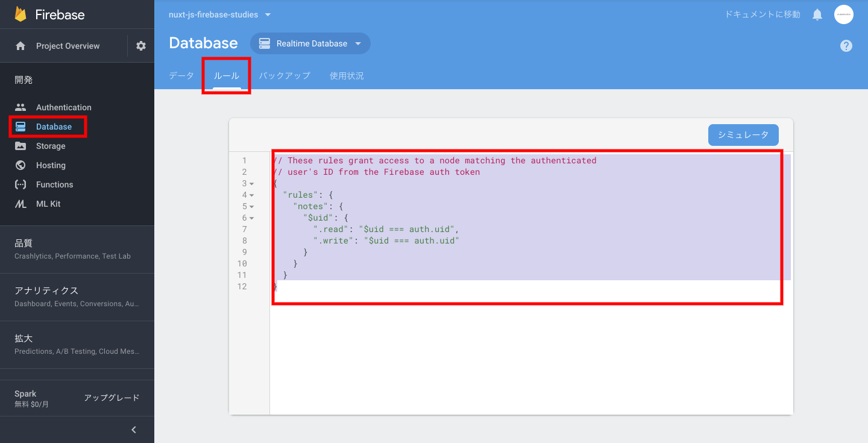Switch to the データ tab
Viewport: 868px width, 443px height.
pyautogui.click(x=181, y=76)
